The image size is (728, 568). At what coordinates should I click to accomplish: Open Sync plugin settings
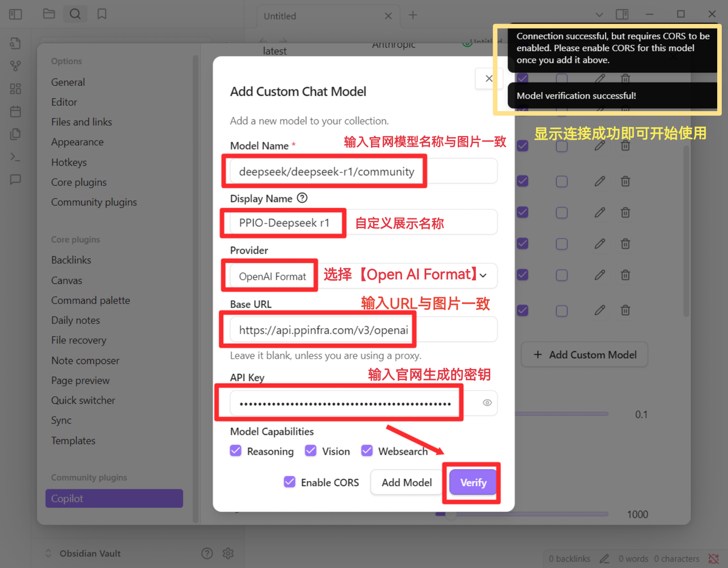click(61, 420)
